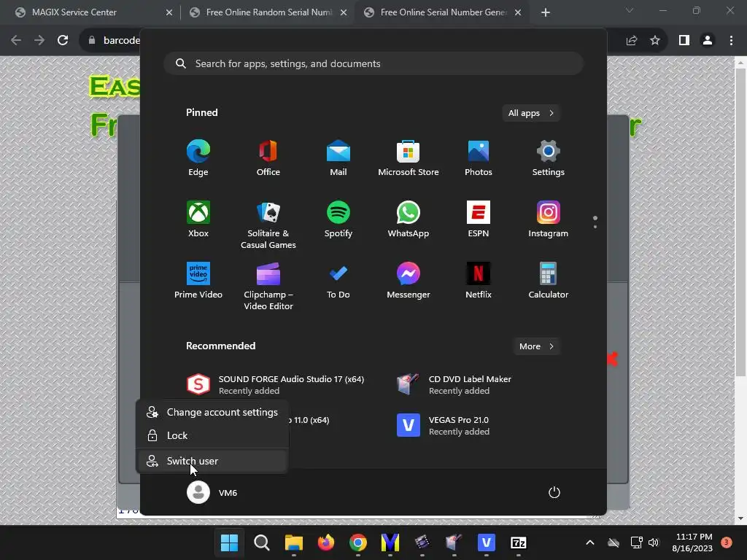Launch Netflix

point(479,281)
